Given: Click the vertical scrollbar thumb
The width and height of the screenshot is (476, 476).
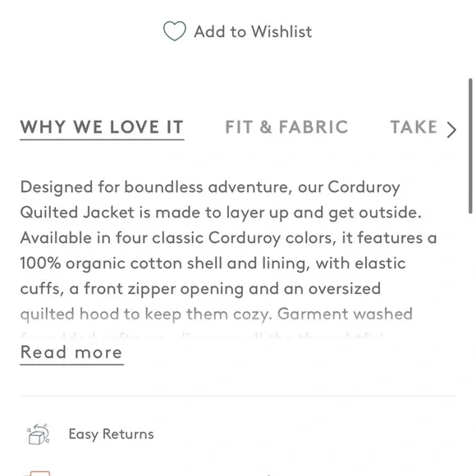Looking at the screenshot, I should [470, 146].
